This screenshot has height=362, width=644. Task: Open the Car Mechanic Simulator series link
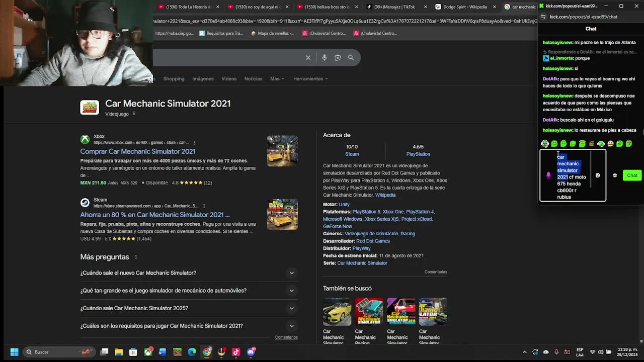click(x=362, y=263)
